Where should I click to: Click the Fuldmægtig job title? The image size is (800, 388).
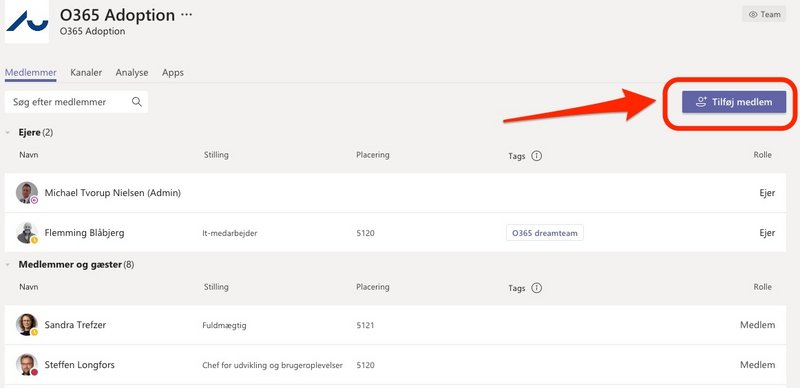click(x=224, y=325)
